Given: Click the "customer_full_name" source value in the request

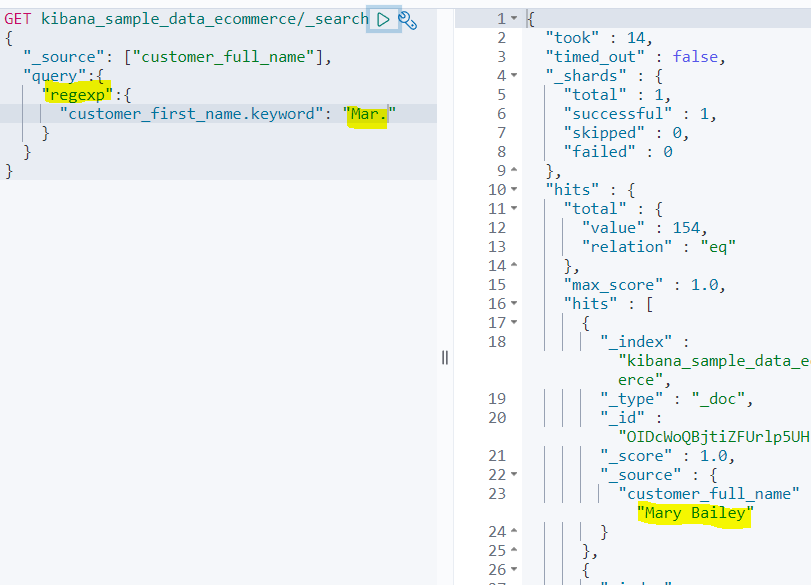Looking at the screenshot, I should click(x=223, y=57).
